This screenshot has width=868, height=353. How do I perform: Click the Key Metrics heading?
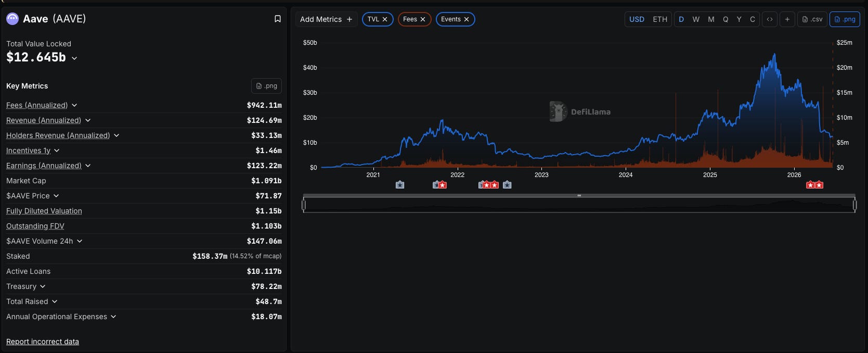click(x=27, y=86)
